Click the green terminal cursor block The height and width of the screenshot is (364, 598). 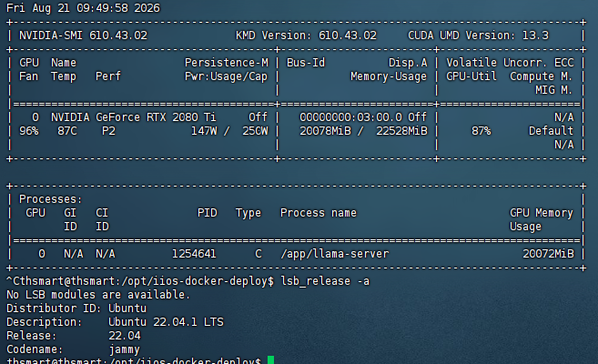click(x=270, y=359)
